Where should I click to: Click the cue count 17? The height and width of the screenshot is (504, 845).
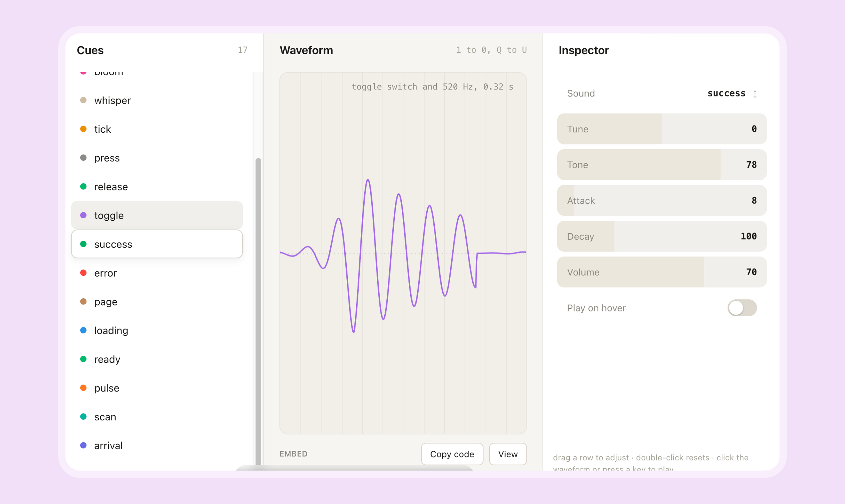pos(242,50)
